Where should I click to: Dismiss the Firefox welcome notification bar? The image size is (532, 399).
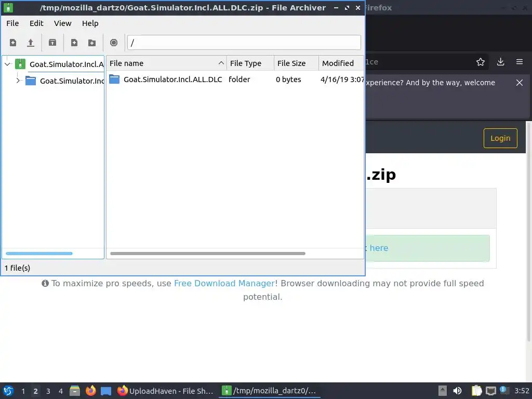coord(520,83)
